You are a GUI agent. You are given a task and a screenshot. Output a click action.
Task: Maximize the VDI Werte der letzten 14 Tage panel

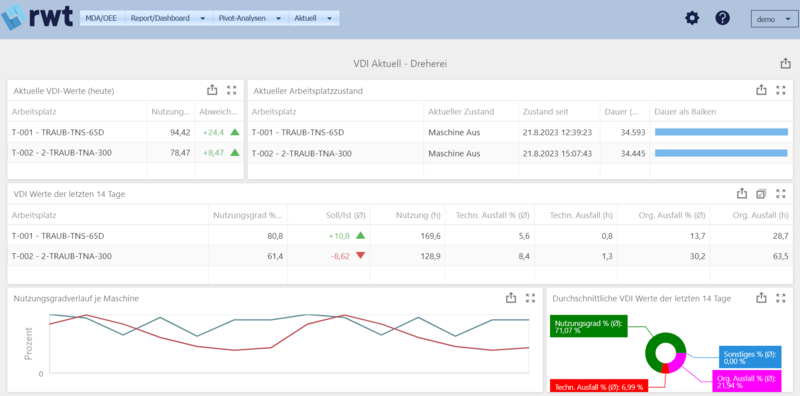(781, 193)
